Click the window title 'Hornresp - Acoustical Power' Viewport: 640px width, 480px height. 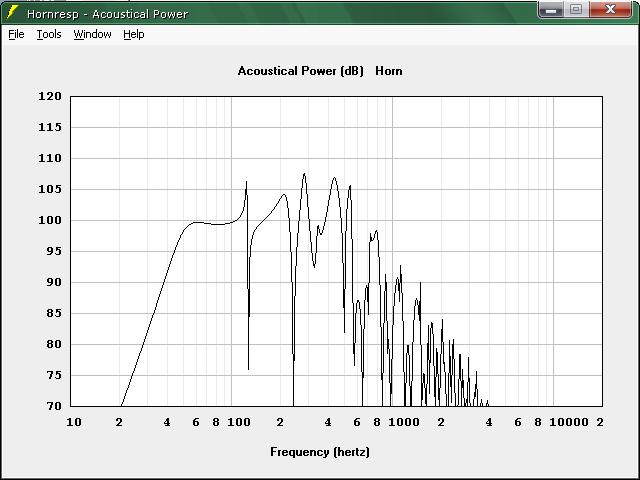click(x=107, y=14)
